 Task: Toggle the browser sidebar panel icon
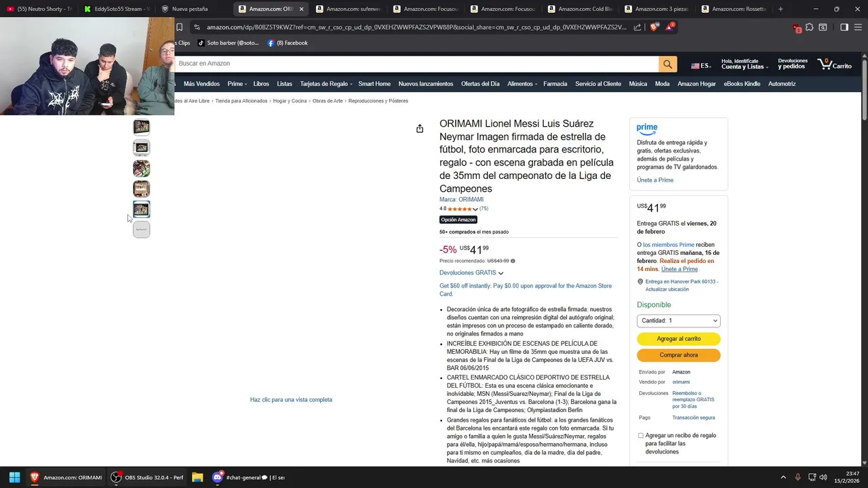[x=844, y=27]
